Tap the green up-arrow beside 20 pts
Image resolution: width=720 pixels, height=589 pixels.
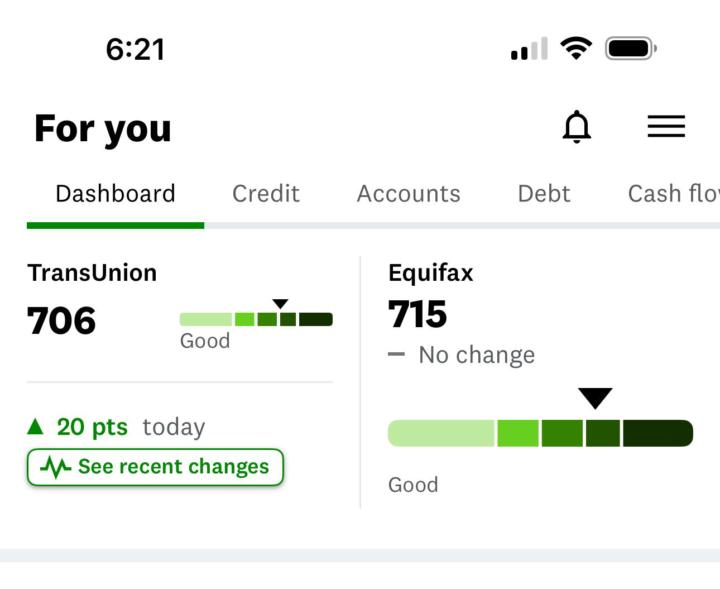pos(36,427)
